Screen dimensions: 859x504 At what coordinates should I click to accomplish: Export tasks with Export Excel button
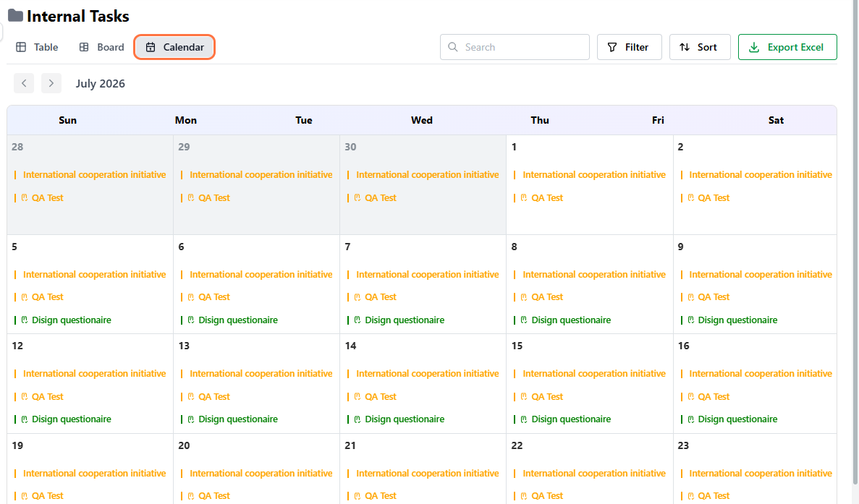(x=787, y=47)
